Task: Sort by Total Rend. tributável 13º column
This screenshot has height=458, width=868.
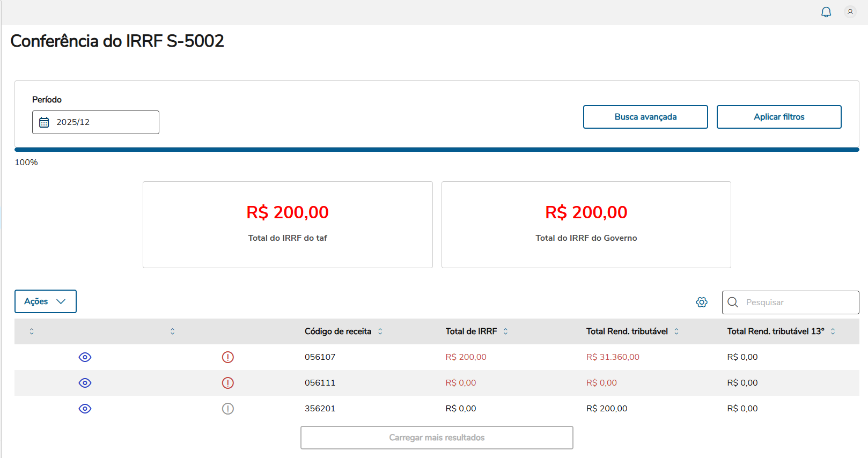Action: click(x=833, y=331)
